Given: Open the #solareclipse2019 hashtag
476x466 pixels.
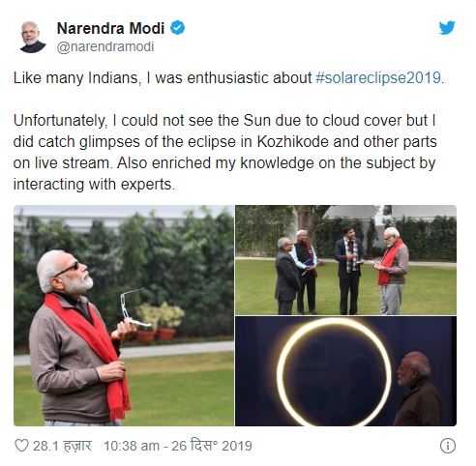Looking at the screenshot, I should click(x=378, y=78).
